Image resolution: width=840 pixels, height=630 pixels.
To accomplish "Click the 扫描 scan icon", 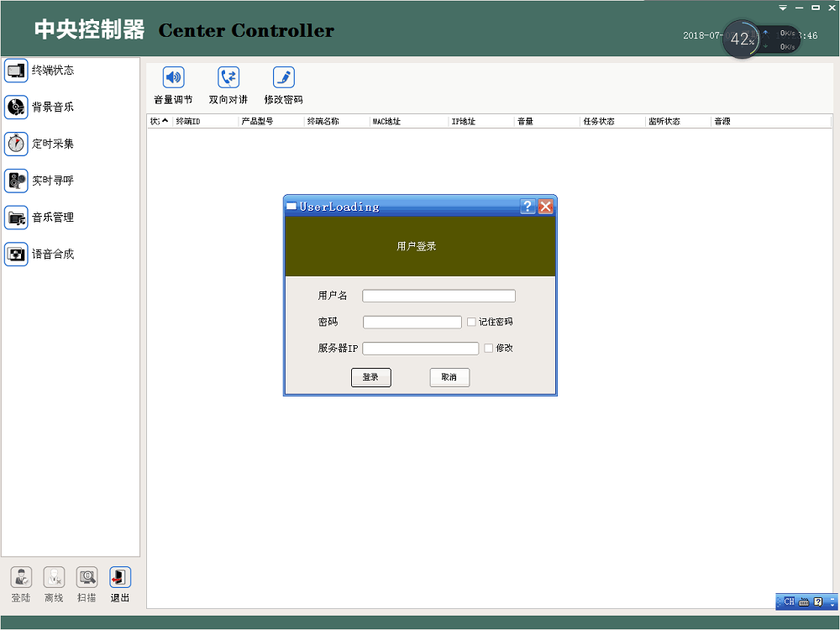I will [x=87, y=578].
